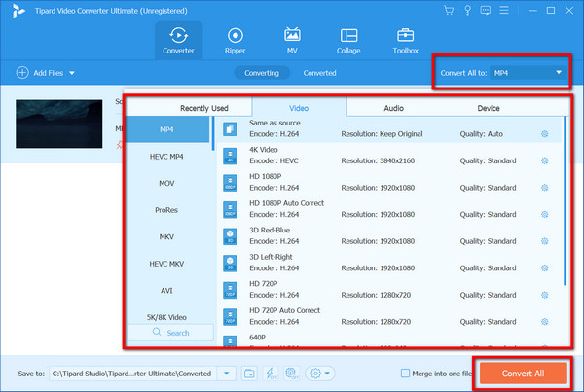
Task: Select AVI format
Action: tap(166, 291)
